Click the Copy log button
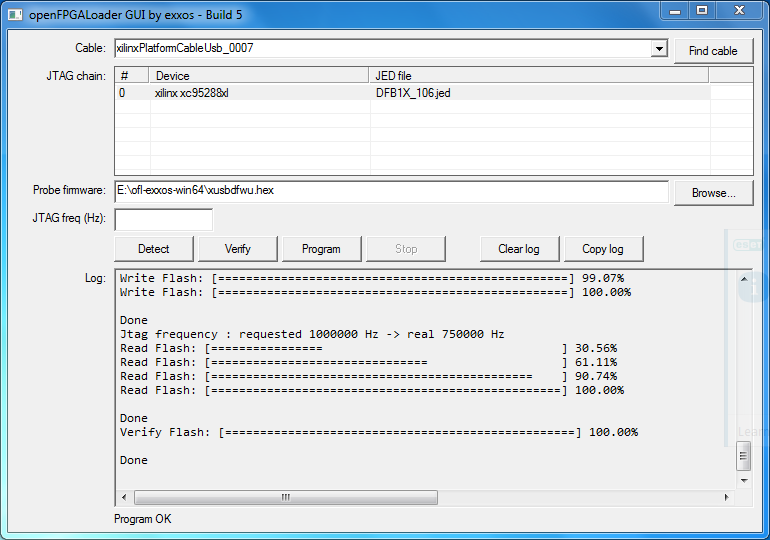770x540 pixels. [603, 249]
